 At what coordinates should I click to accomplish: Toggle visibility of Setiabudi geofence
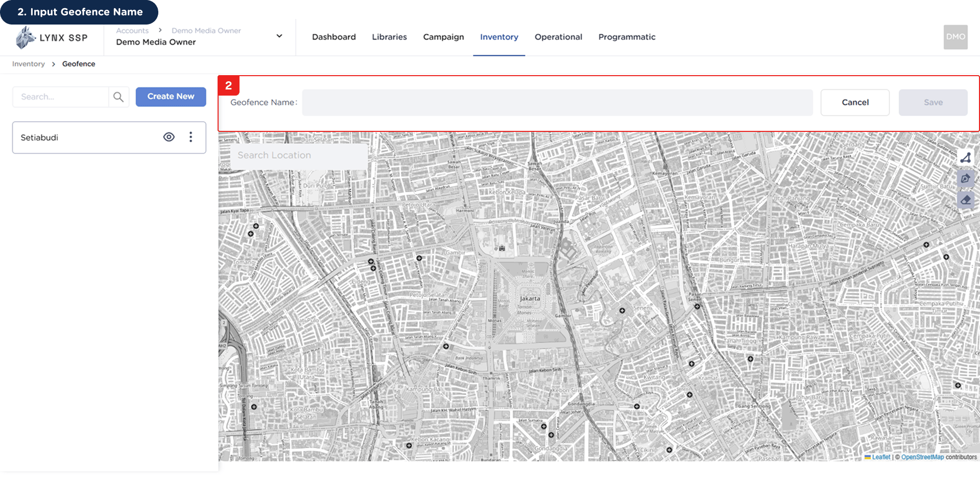(x=169, y=137)
